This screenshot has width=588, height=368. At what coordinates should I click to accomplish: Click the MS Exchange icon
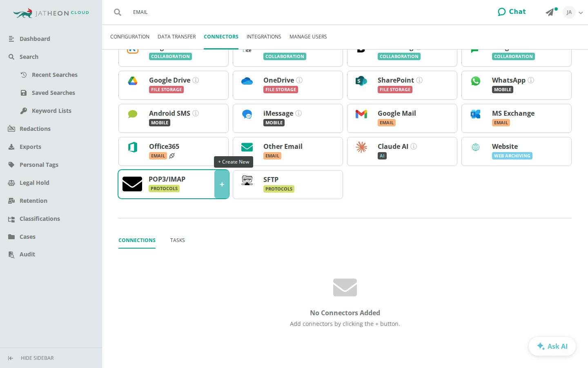pyautogui.click(x=476, y=114)
